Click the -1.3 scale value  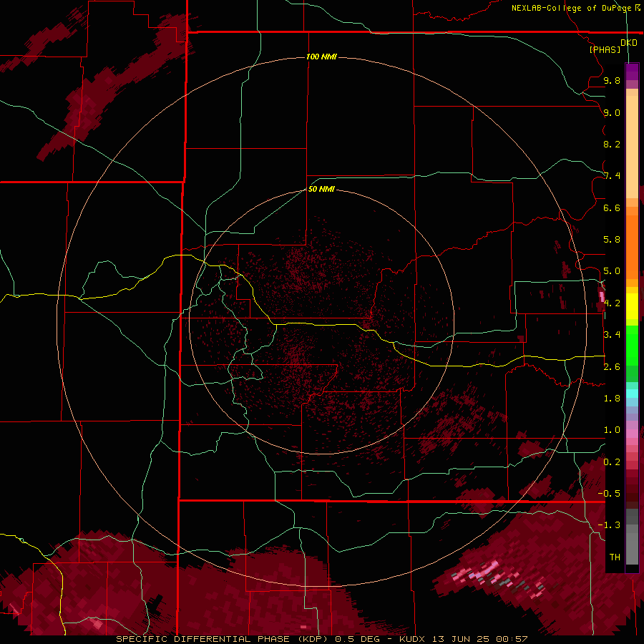609,525
